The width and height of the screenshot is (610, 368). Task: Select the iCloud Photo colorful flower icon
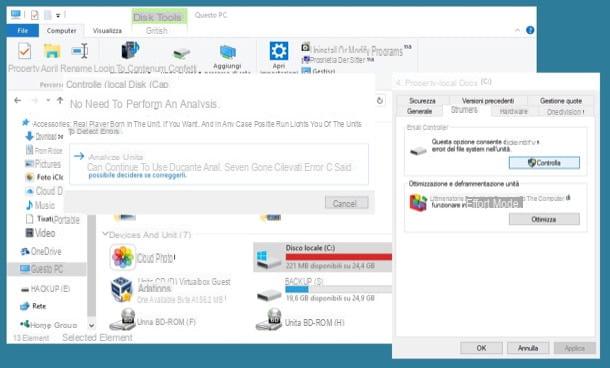pos(123,257)
